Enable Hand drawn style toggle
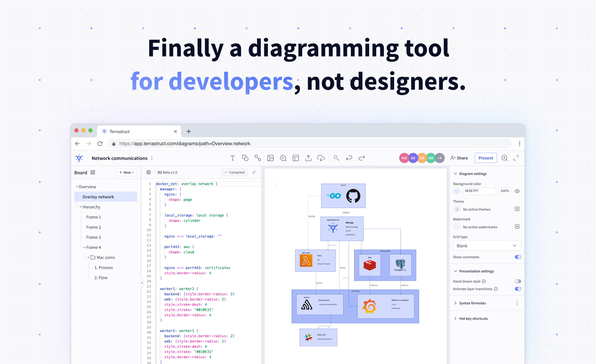This screenshot has width=596, height=364. pyautogui.click(x=518, y=281)
